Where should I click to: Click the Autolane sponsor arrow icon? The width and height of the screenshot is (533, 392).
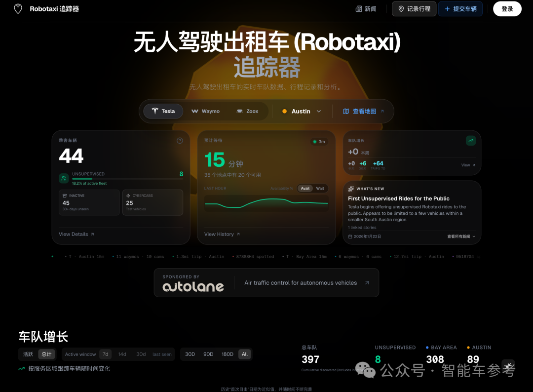[x=367, y=283]
